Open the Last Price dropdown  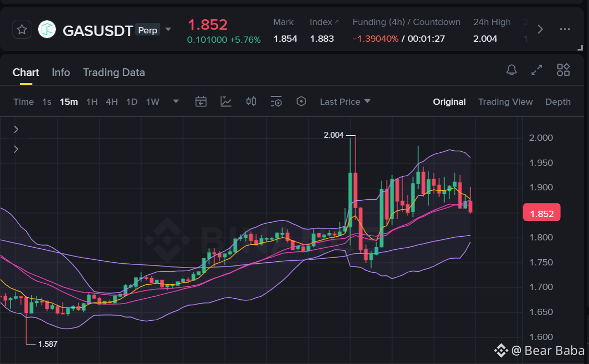pyautogui.click(x=345, y=102)
